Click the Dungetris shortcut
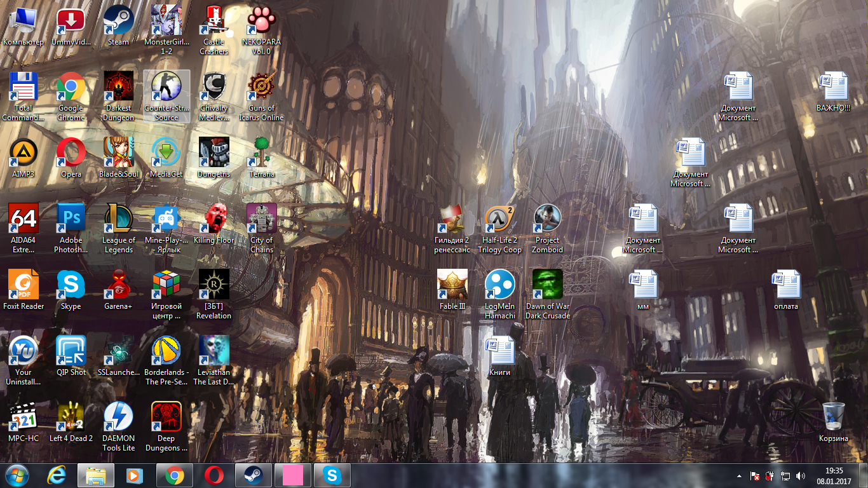This screenshot has height=488, width=868. 214,159
